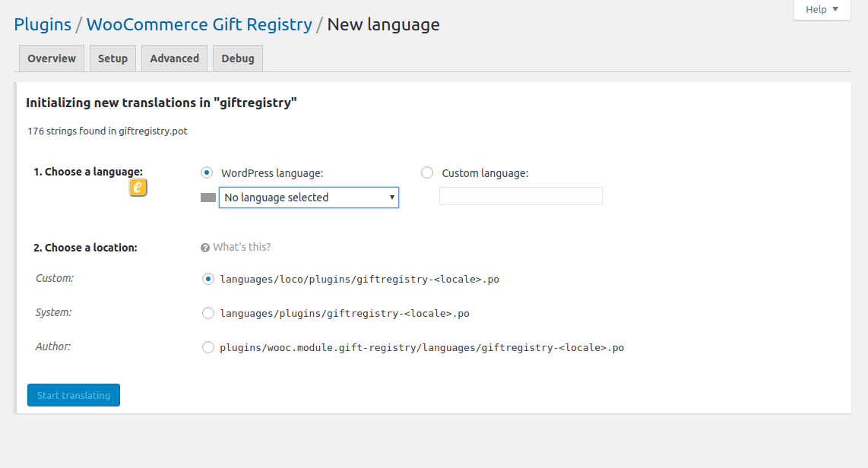Select the Custom language radio button
The height and width of the screenshot is (468, 868).
pyautogui.click(x=427, y=172)
